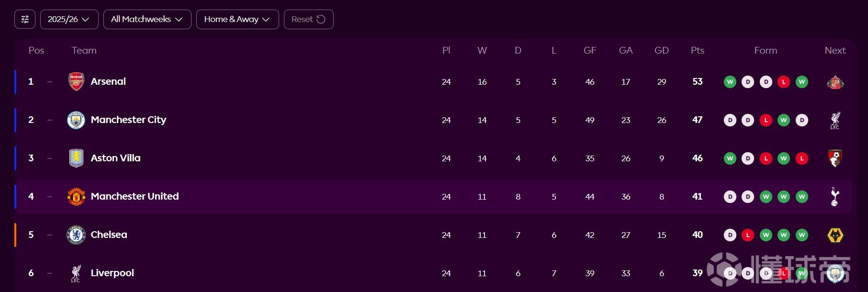
Task: Open the 2025/26 season dropdown
Action: (69, 19)
